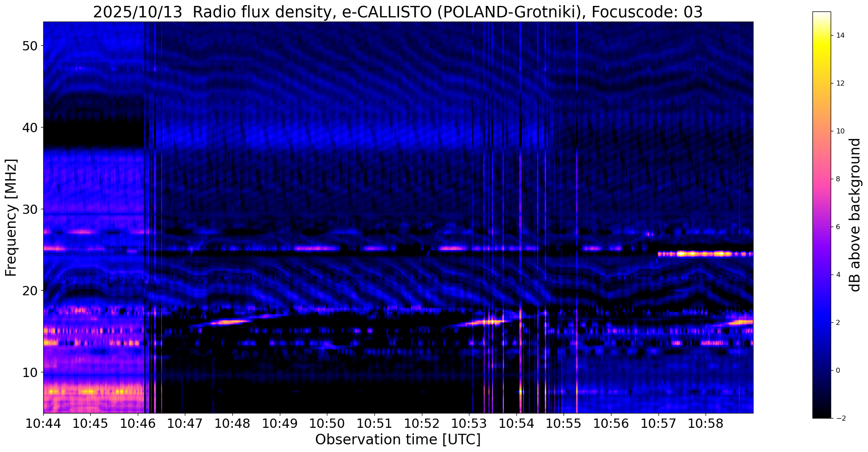Click the 'Frequency [MHz]' y-axis label

point(11,218)
